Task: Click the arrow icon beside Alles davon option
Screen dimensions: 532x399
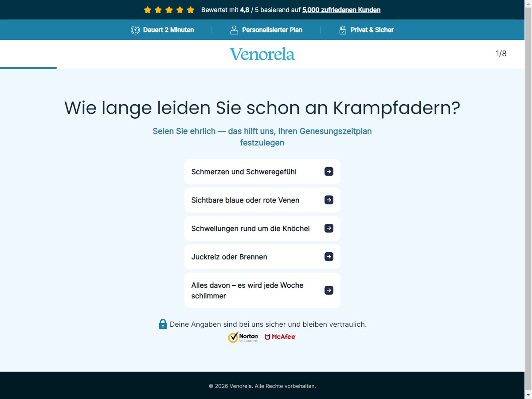Action: tap(329, 290)
